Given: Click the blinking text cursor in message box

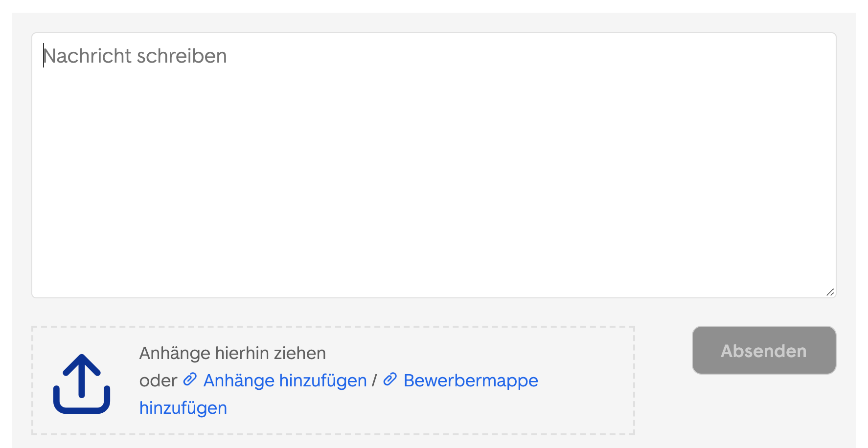Looking at the screenshot, I should tap(44, 55).
